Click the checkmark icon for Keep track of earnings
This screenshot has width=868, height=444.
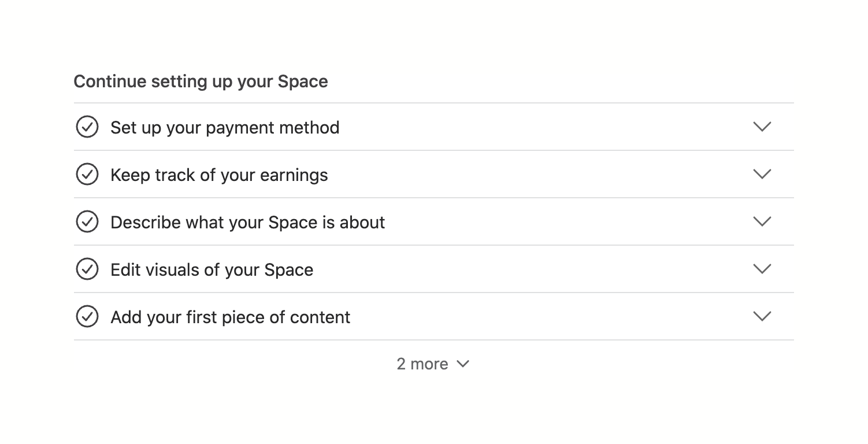(87, 175)
